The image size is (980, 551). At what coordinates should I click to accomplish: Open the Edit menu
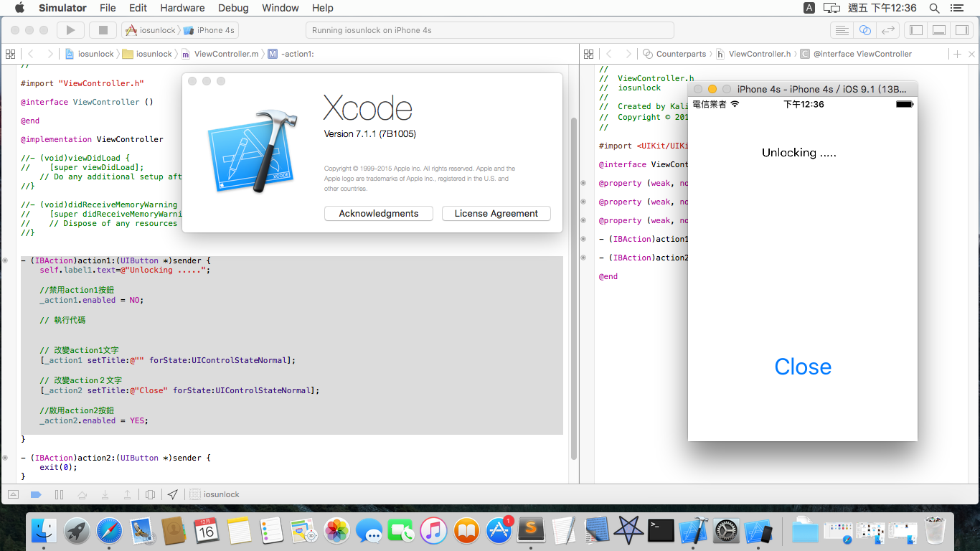[138, 8]
